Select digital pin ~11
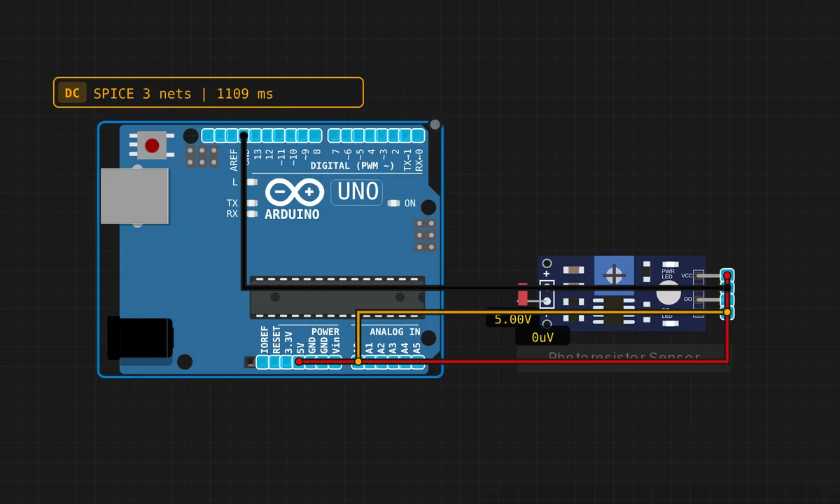This screenshot has width=840, height=504. (279, 136)
